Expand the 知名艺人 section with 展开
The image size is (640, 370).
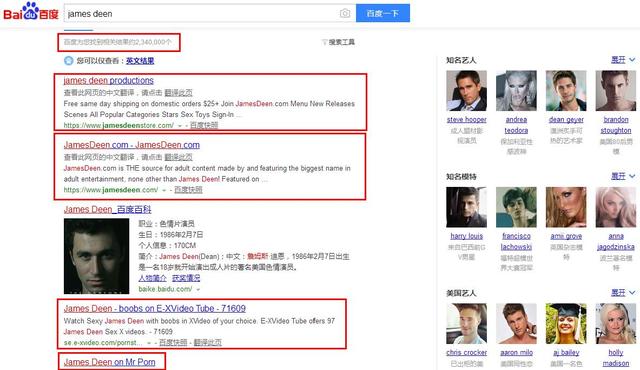pyautogui.click(x=622, y=60)
